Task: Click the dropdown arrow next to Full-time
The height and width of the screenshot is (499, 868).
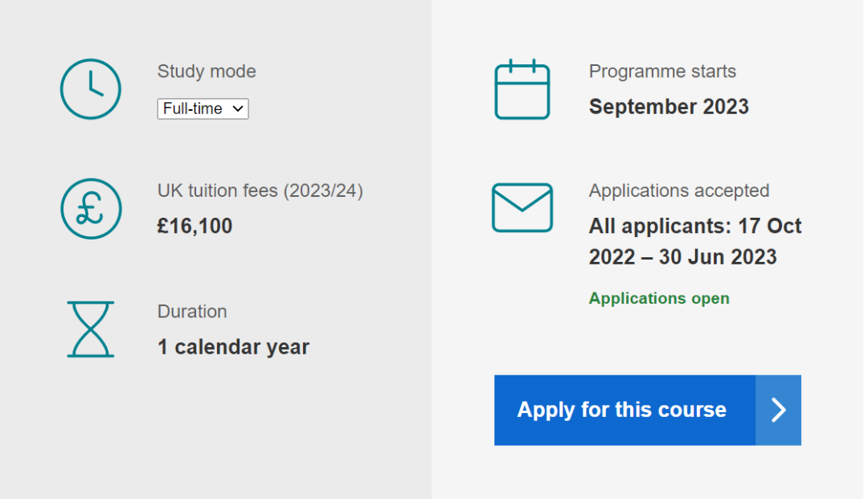Action: [237, 108]
